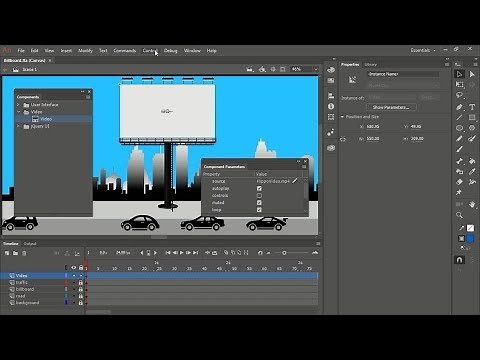The height and width of the screenshot is (360, 480).
Task: Click the stroke color swatch in toolbox
Action: 470,228
